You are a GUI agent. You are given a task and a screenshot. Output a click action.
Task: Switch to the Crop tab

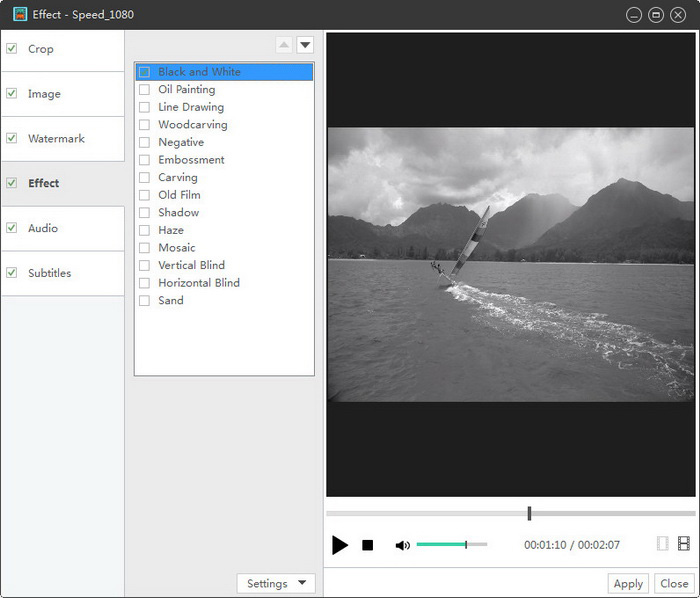(63, 49)
